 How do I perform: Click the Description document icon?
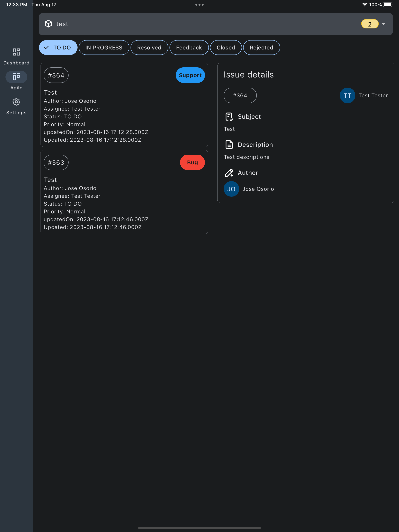click(x=229, y=144)
